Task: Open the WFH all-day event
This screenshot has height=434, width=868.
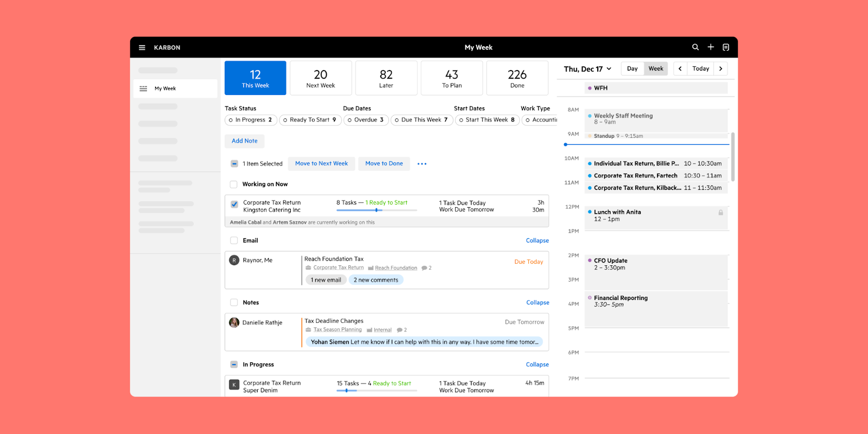Action: click(656, 88)
